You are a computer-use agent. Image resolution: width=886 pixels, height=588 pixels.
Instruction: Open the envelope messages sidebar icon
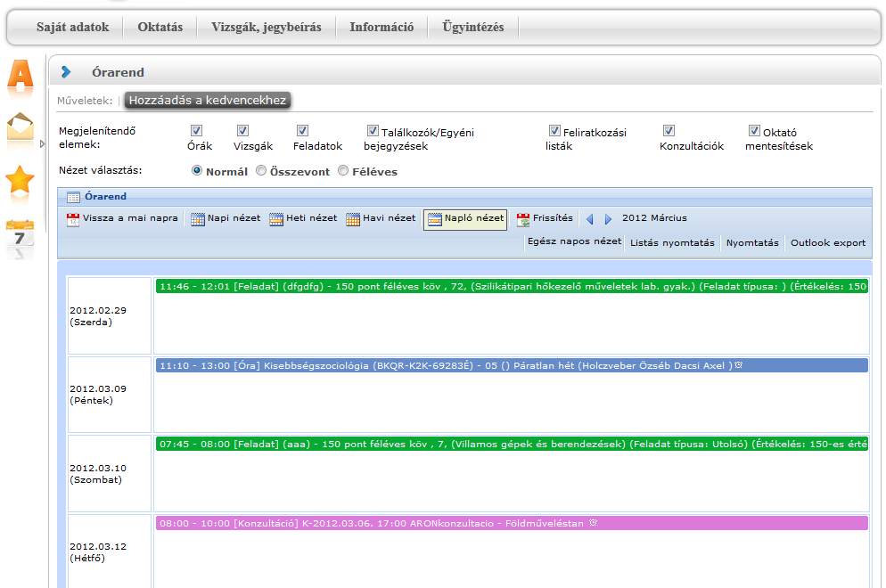21,127
